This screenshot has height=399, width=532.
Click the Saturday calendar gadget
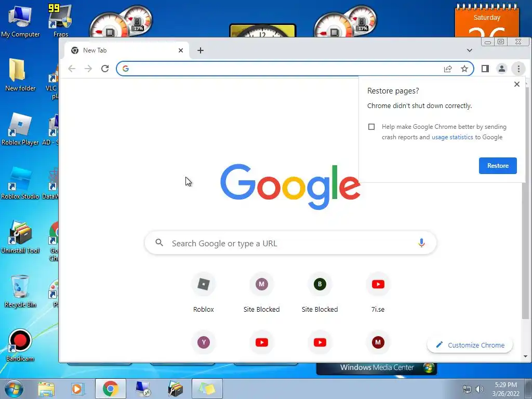point(487,20)
